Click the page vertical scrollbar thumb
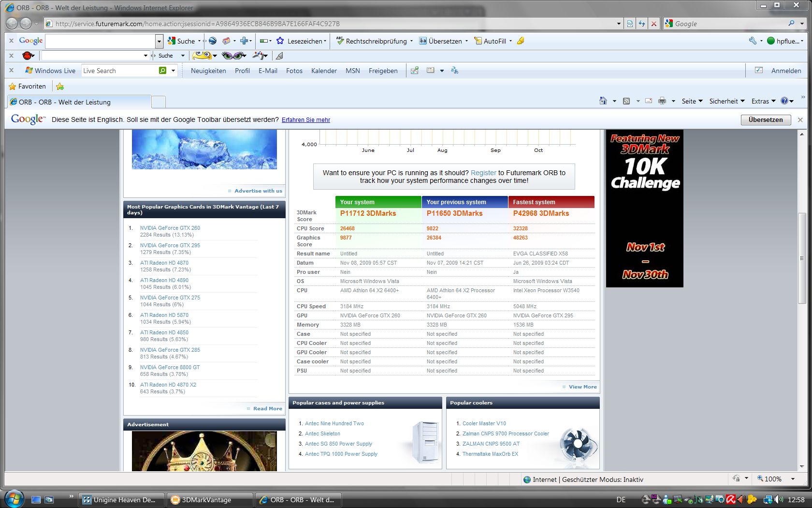 tap(802, 258)
